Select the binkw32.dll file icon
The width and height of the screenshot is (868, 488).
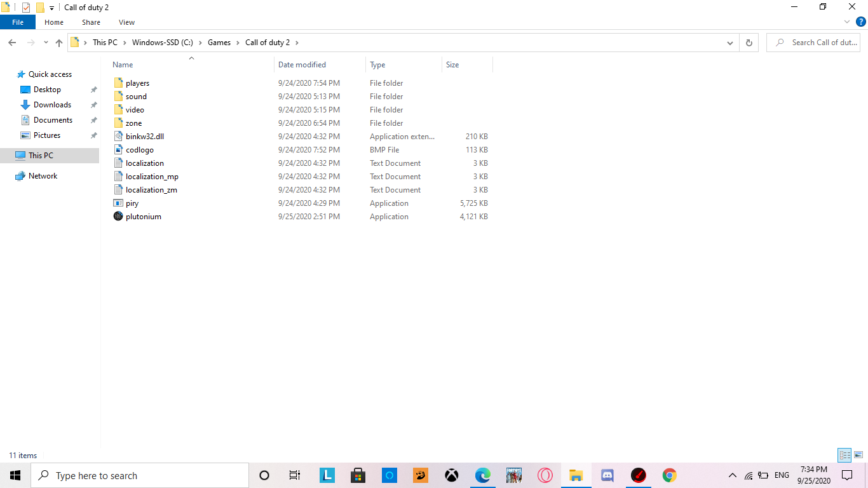(118, 137)
